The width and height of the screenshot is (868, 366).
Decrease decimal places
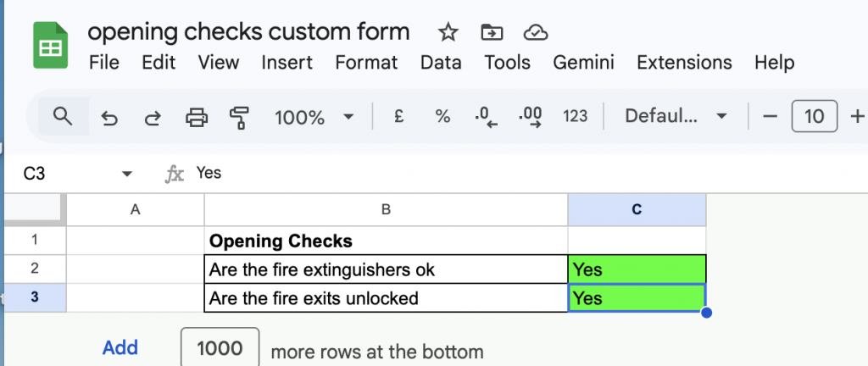[x=486, y=117]
